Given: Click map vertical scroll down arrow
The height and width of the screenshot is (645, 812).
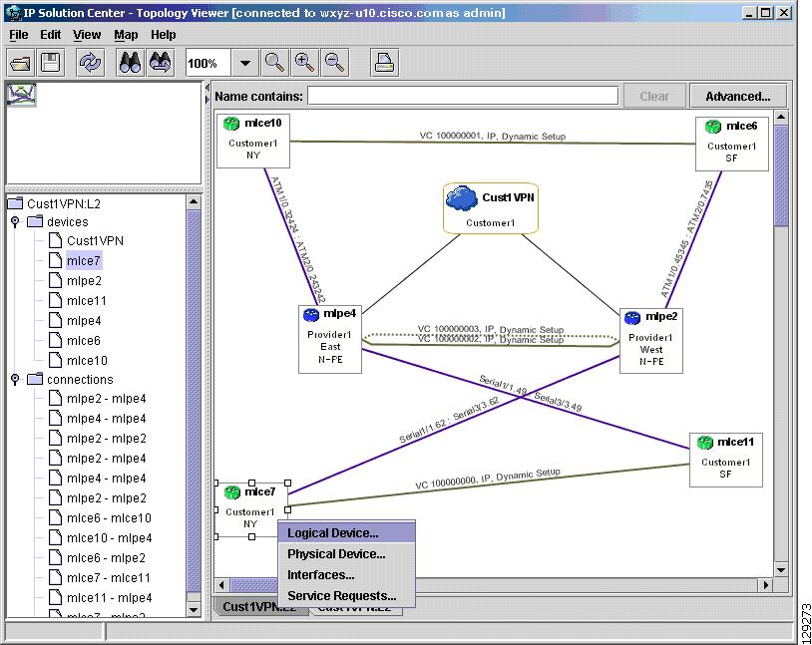Looking at the screenshot, I should (x=781, y=569).
